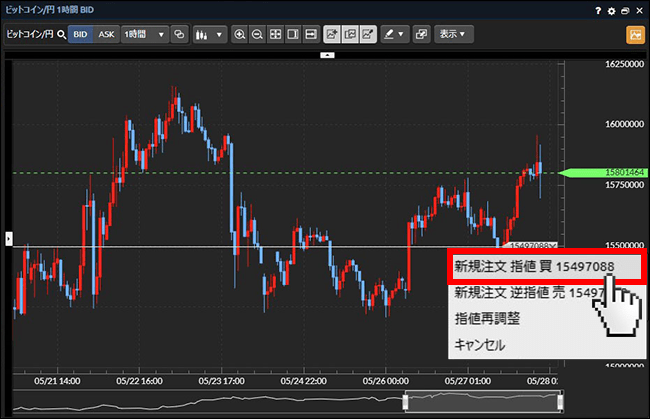650x419 pixels.
Task: Open settings gear in title bar
Action: (612, 9)
